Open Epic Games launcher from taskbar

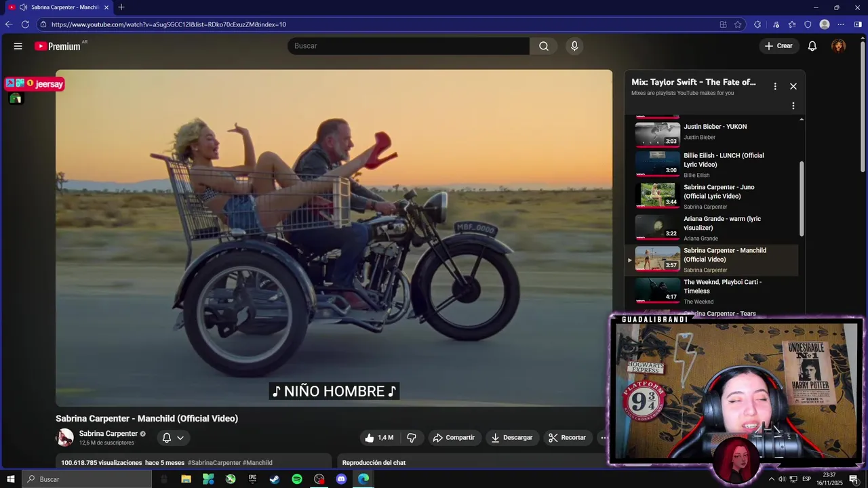tap(253, 479)
